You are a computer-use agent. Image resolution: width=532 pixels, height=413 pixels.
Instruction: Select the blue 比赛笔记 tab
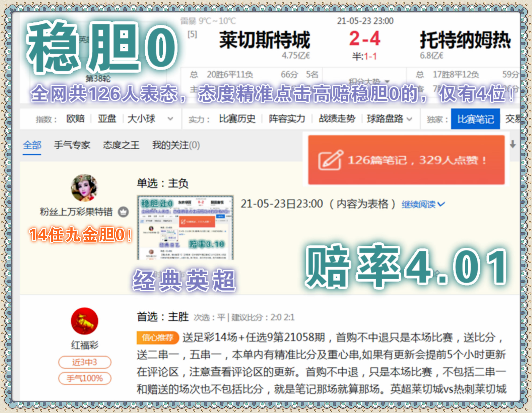tap(475, 119)
